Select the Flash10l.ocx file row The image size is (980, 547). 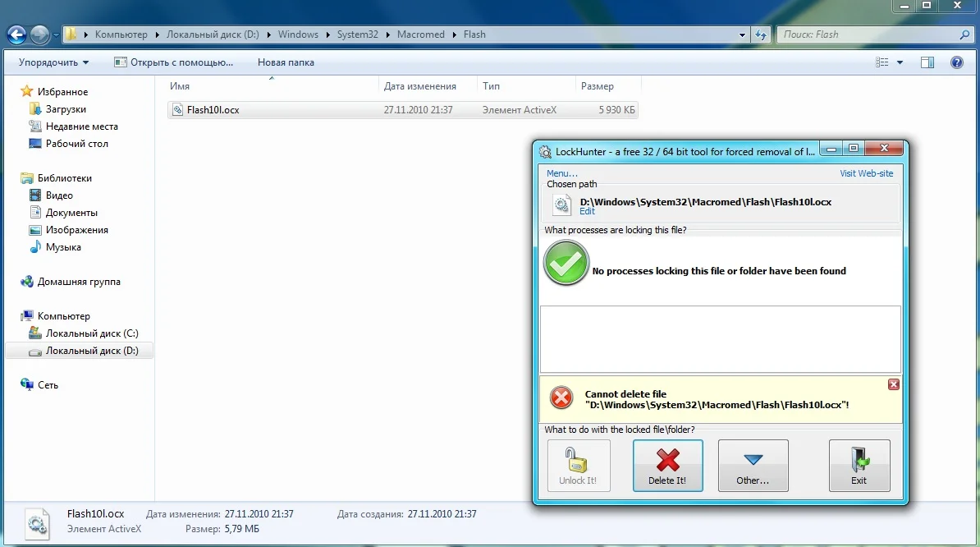[x=402, y=110]
